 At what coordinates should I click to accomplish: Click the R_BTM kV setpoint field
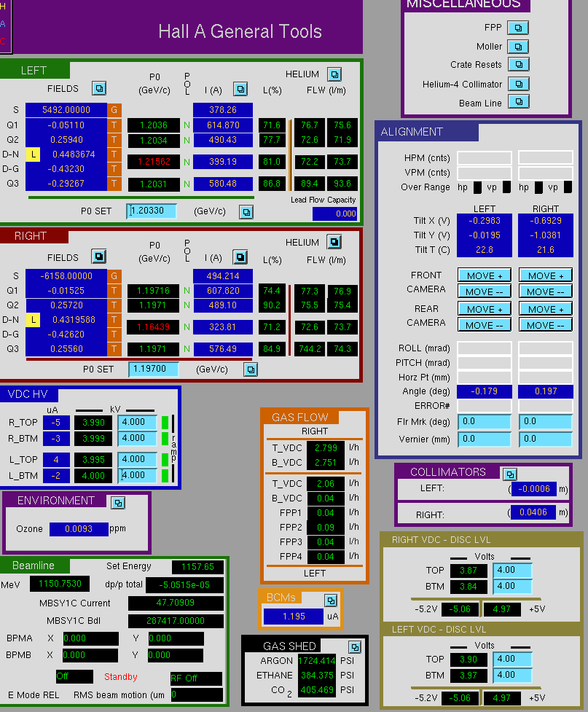pyautogui.click(x=137, y=438)
